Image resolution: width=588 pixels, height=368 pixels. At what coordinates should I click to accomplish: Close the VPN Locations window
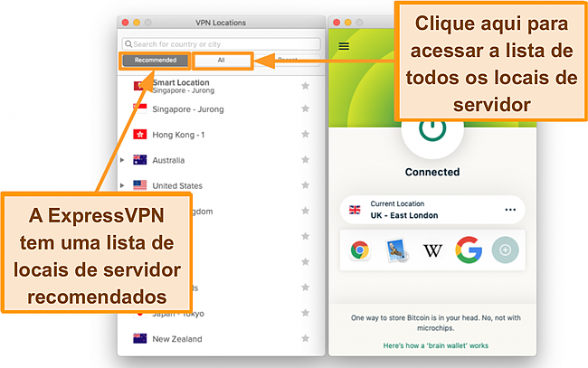point(126,23)
